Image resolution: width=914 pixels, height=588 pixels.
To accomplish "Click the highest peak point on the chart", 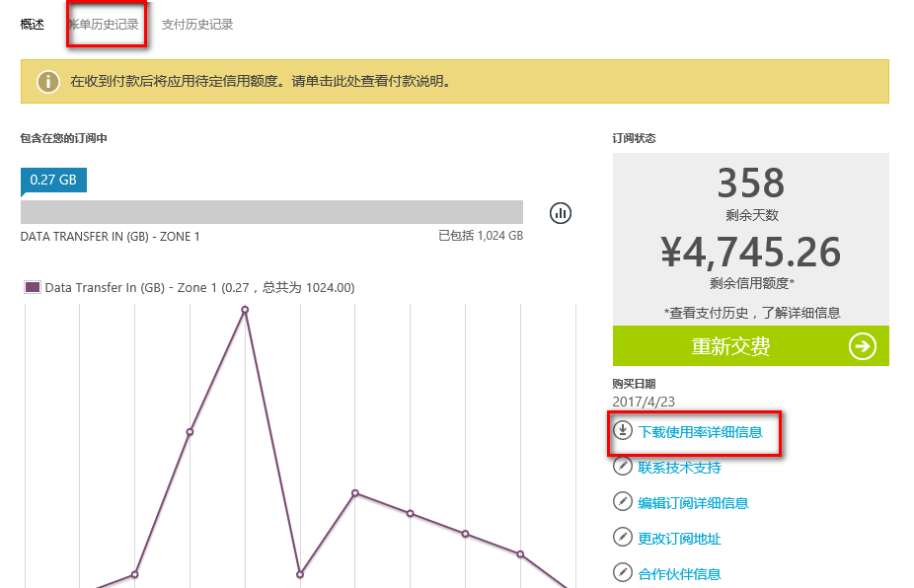I will [245, 310].
